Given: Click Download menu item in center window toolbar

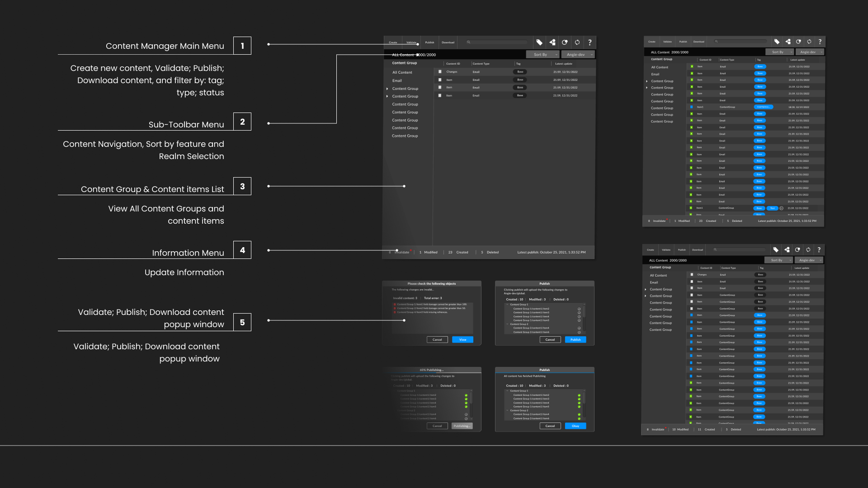Looking at the screenshot, I should 448,42.
